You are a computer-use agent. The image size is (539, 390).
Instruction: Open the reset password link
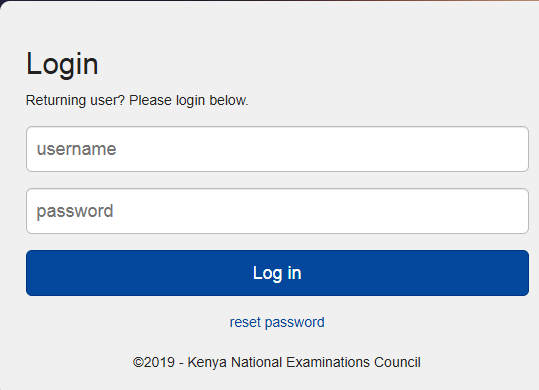277,322
